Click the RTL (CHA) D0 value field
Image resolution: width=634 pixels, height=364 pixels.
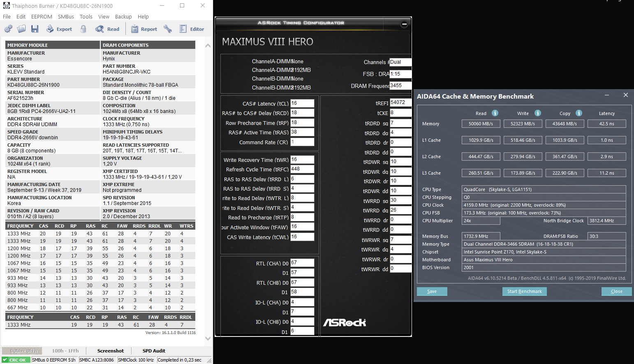(x=302, y=263)
